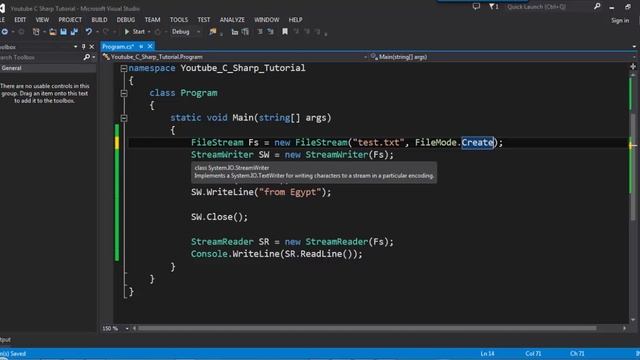
Task: Click the highlighted Create word in code
Action: (478, 142)
